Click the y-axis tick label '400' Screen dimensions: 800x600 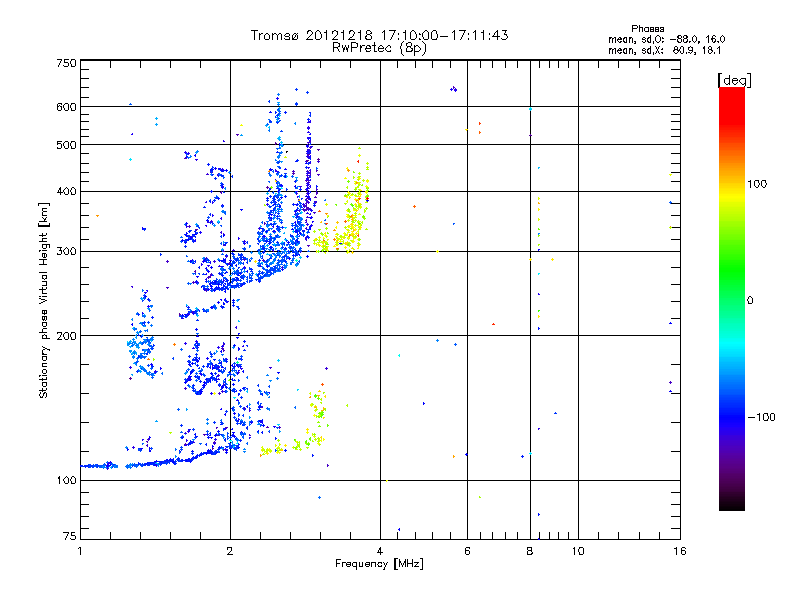pos(66,191)
